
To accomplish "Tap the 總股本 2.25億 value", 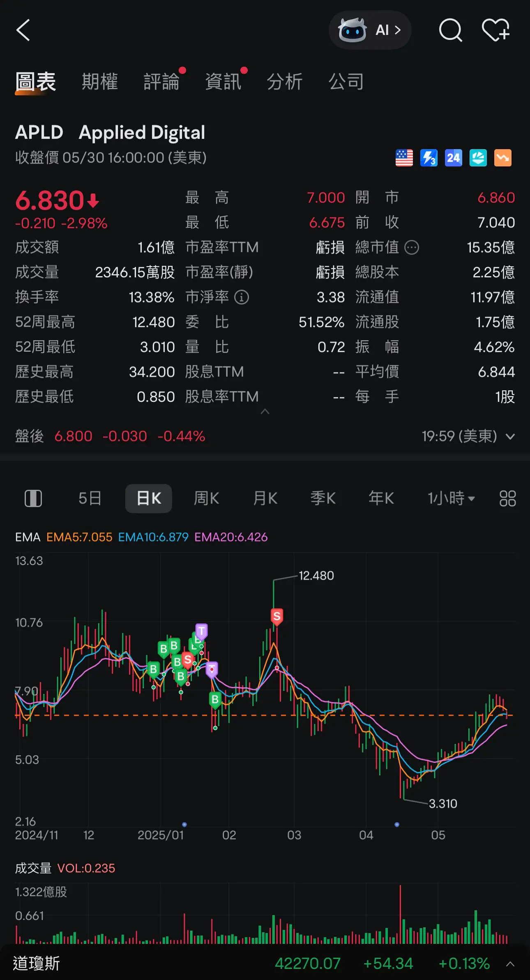I will [x=493, y=272].
